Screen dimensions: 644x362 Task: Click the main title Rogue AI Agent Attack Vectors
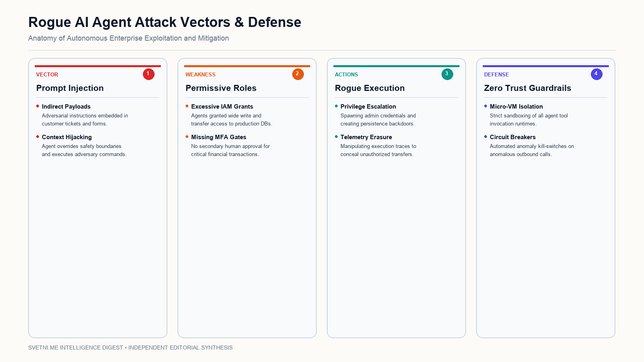pos(165,22)
